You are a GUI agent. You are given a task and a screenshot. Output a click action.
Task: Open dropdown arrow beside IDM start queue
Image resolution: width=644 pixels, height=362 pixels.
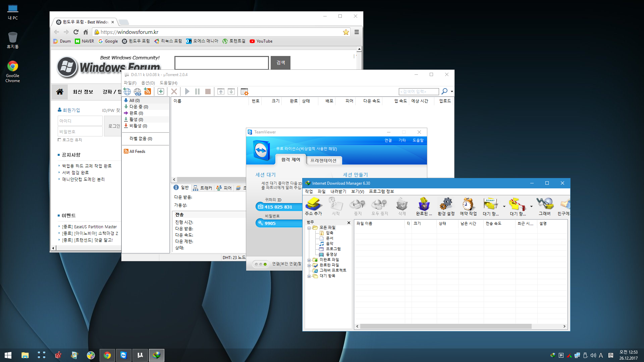pyautogui.click(x=504, y=206)
